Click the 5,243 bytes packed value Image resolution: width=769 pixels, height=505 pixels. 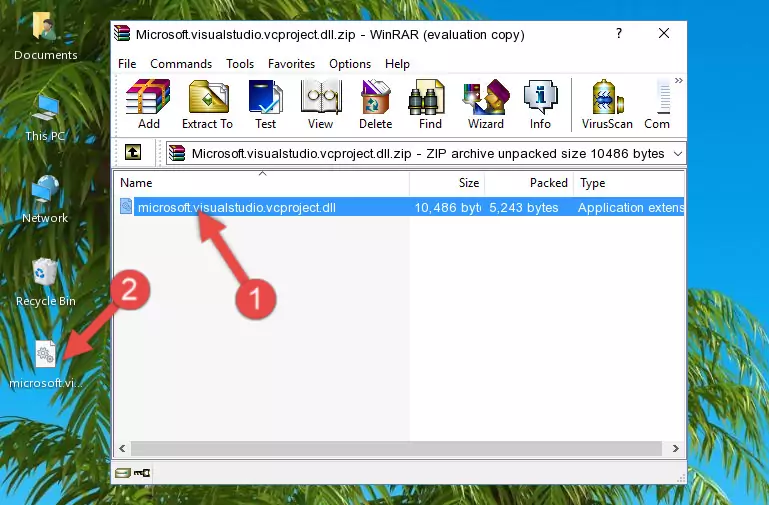coord(524,208)
